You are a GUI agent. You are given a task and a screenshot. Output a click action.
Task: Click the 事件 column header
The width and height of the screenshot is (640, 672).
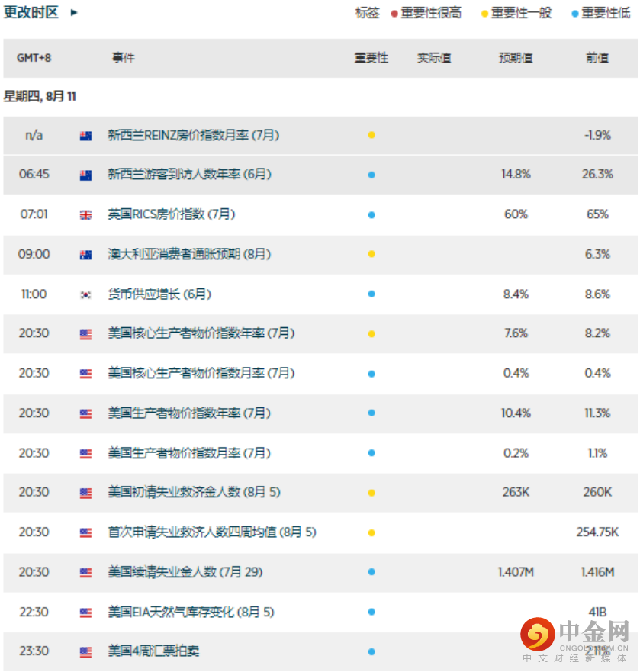click(124, 58)
